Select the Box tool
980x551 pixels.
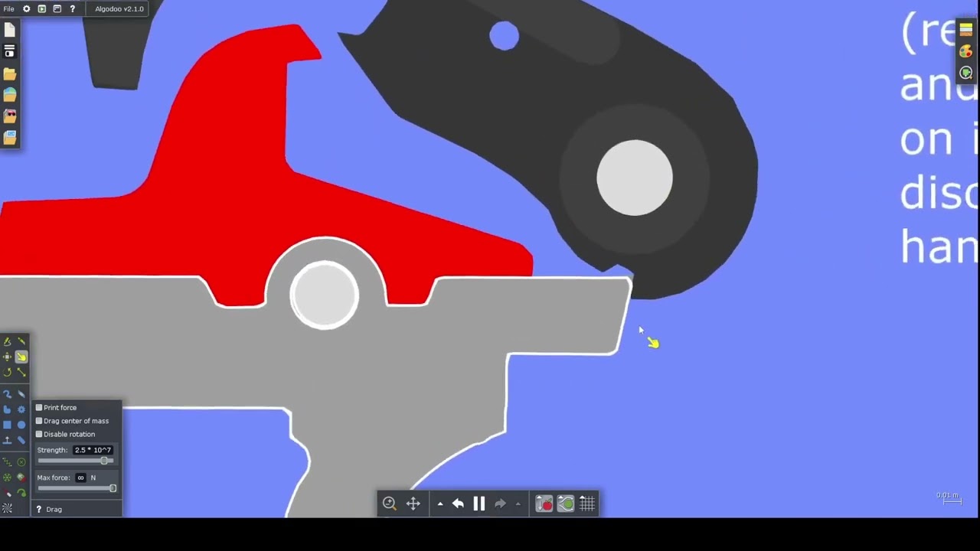pyautogui.click(x=7, y=425)
